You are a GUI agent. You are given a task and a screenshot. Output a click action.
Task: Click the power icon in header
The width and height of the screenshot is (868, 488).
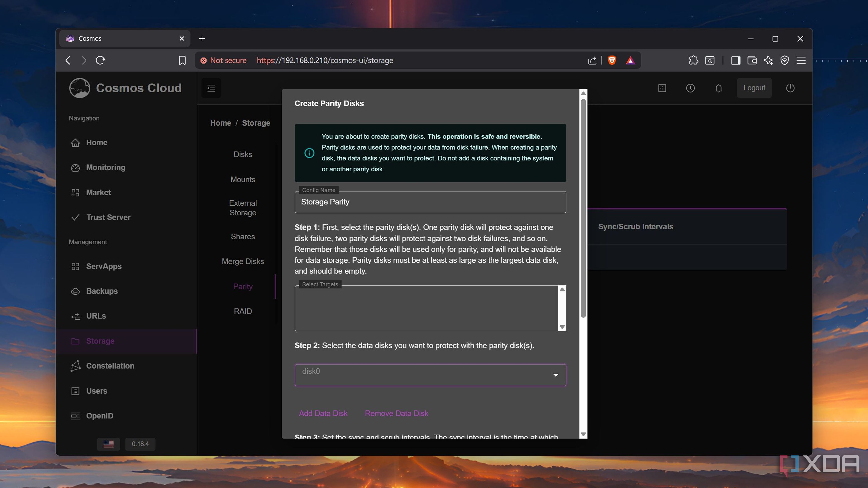pyautogui.click(x=790, y=88)
